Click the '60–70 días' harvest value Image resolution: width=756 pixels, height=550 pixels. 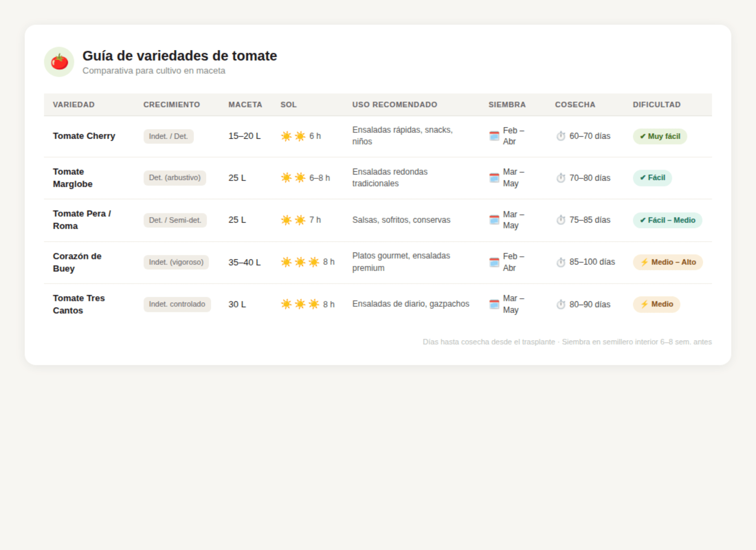[590, 136]
